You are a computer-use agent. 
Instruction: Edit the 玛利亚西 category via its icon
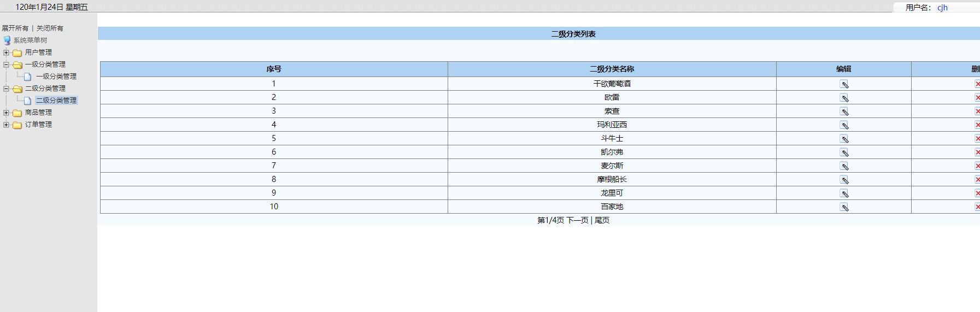[844, 125]
